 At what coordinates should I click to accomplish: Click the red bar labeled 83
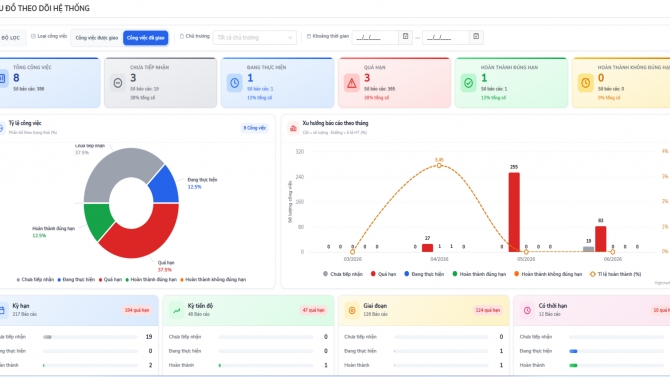click(600, 239)
